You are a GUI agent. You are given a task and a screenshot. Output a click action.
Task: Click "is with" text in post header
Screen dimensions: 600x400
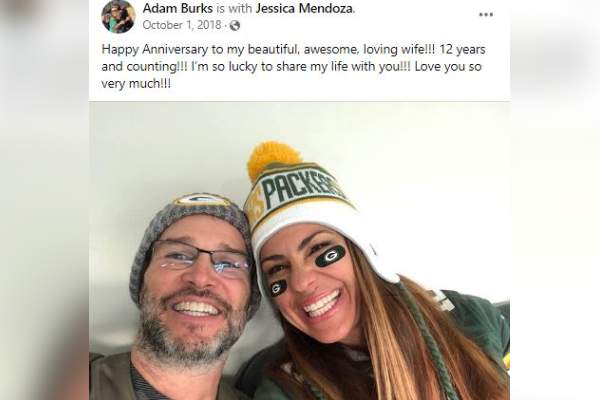click(x=234, y=8)
